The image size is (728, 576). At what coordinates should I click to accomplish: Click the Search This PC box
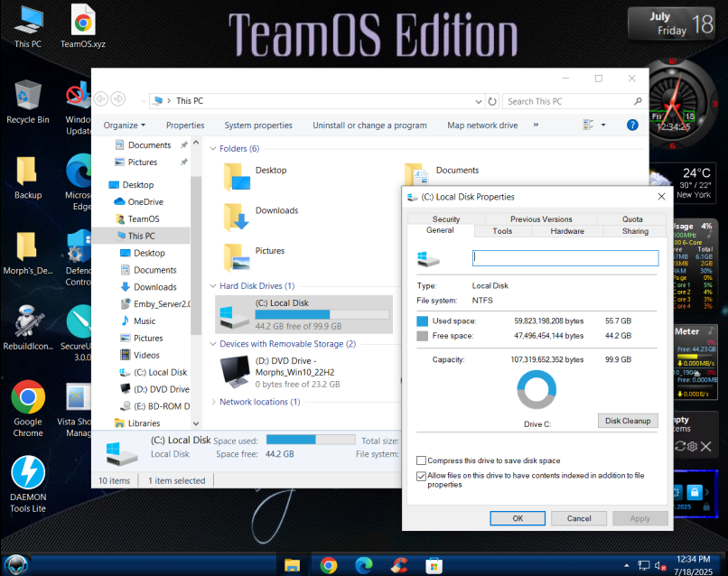click(x=574, y=101)
